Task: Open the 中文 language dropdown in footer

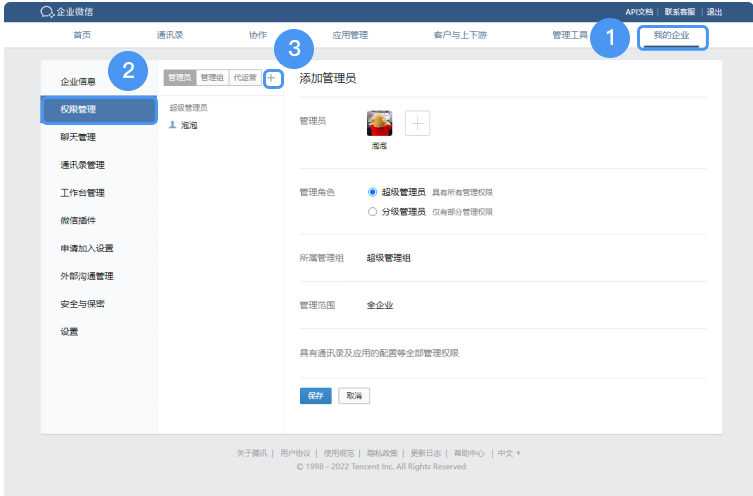Action: tap(509, 453)
